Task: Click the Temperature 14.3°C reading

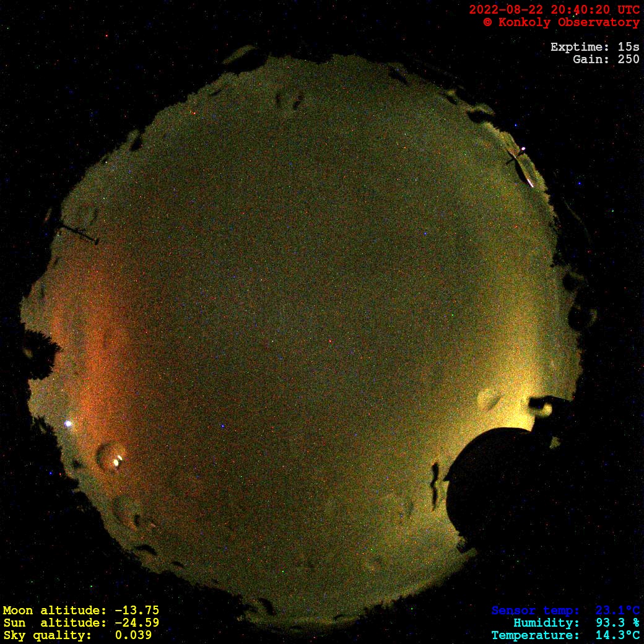Action: click(565, 635)
